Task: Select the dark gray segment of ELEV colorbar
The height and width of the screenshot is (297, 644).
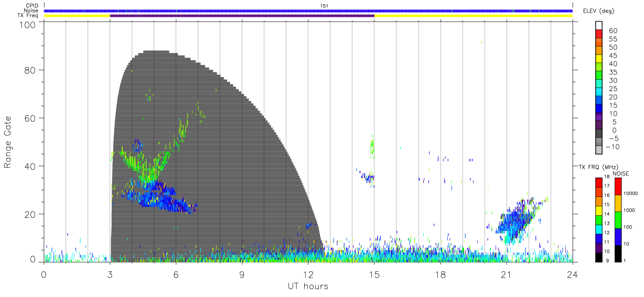Action: [599, 133]
